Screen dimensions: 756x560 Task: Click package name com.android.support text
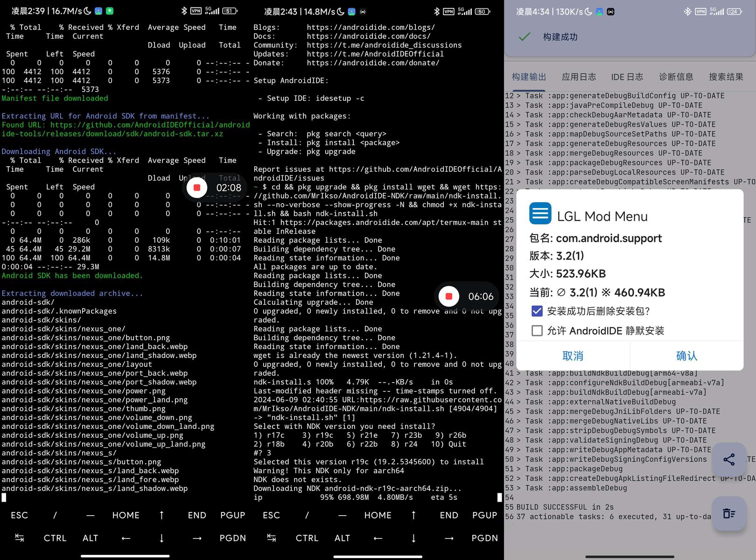pos(609,238)
